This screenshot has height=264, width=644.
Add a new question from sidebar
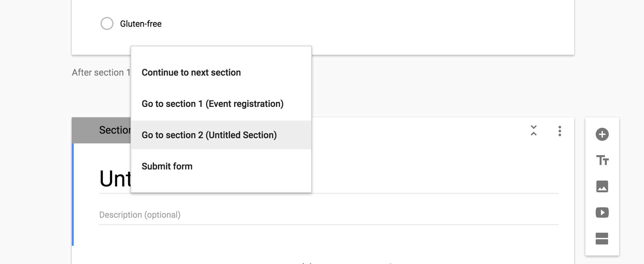[602, 134]
